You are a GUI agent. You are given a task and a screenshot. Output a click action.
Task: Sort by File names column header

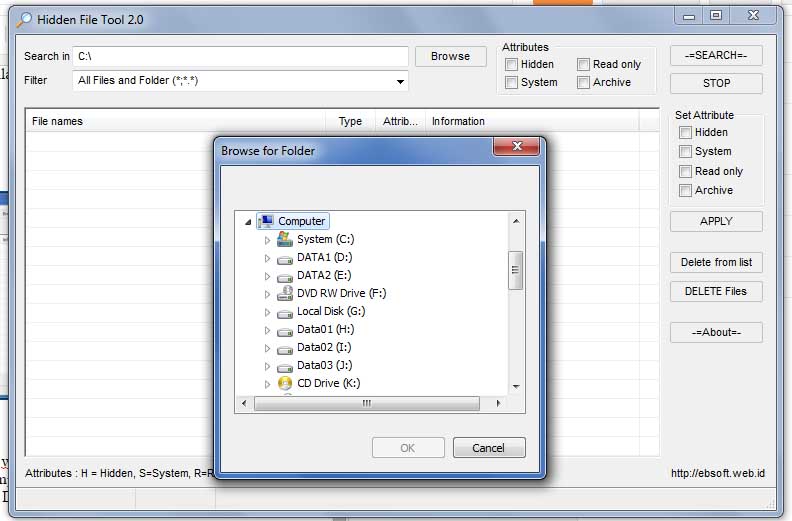coord(175,121)
